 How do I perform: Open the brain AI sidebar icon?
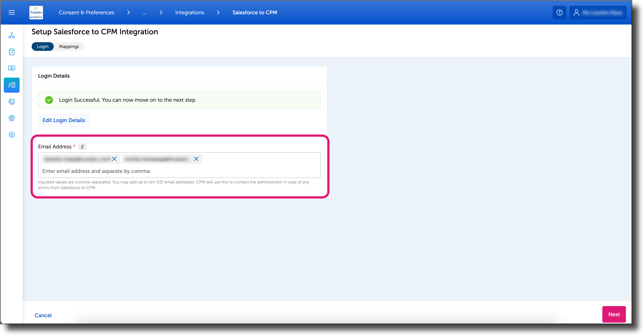pyautogui.click(x=12, y=118)
